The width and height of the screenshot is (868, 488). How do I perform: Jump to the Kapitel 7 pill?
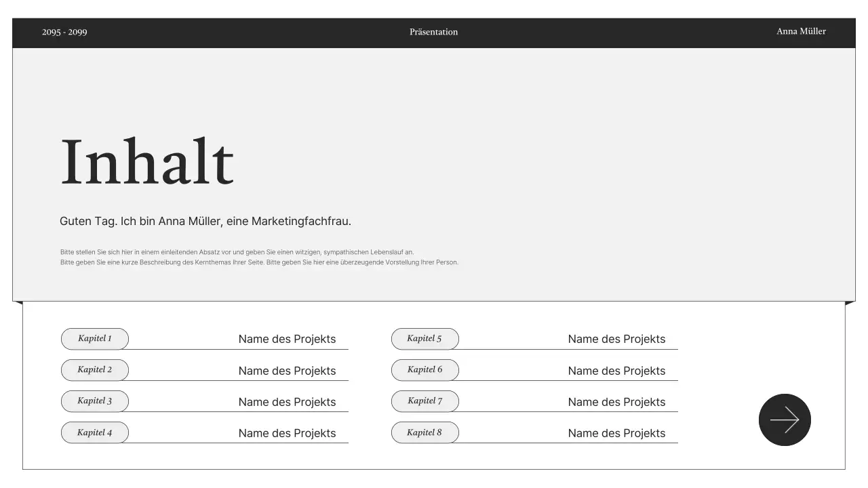click(425, 401)
